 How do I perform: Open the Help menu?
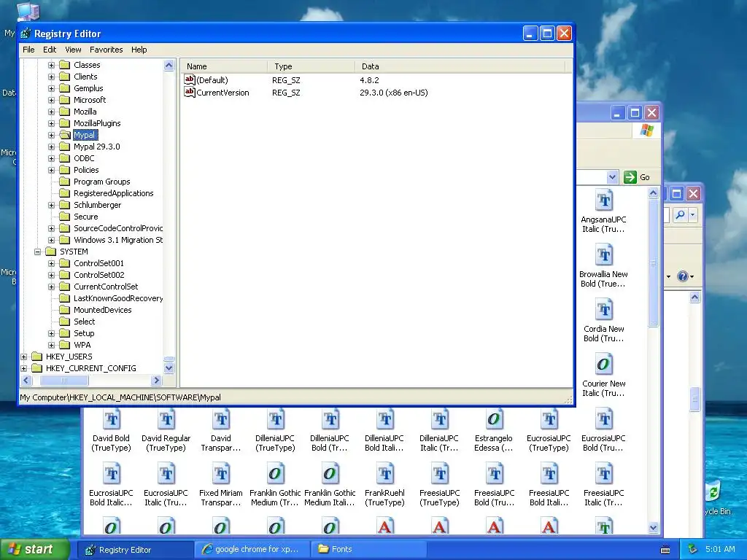(x=139, y=50)
